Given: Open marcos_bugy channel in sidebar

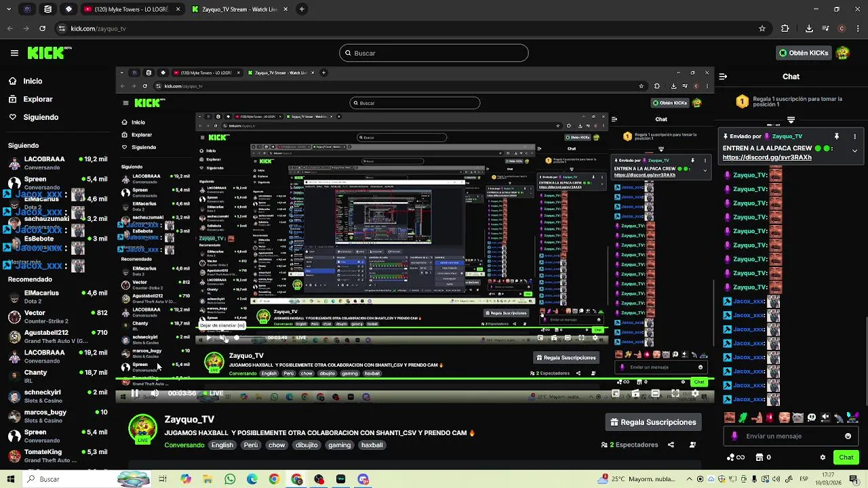Looking at the screenshot, I should pyautogui.click(x=57, y=415).
